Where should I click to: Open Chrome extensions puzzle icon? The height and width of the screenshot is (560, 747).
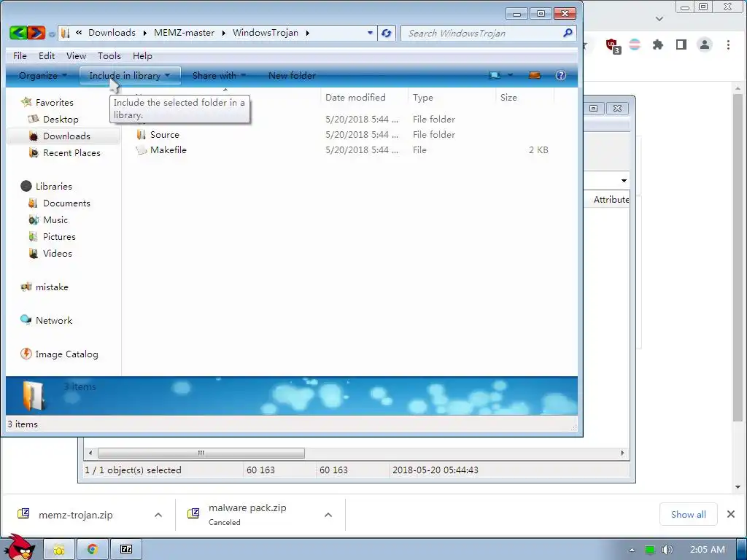657,44
